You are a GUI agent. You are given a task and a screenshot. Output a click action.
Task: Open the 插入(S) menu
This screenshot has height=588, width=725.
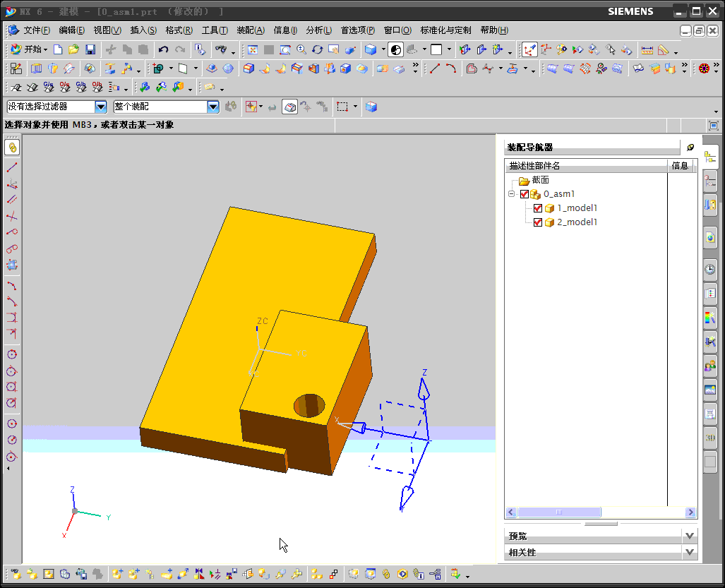click(x=143, y=30)
